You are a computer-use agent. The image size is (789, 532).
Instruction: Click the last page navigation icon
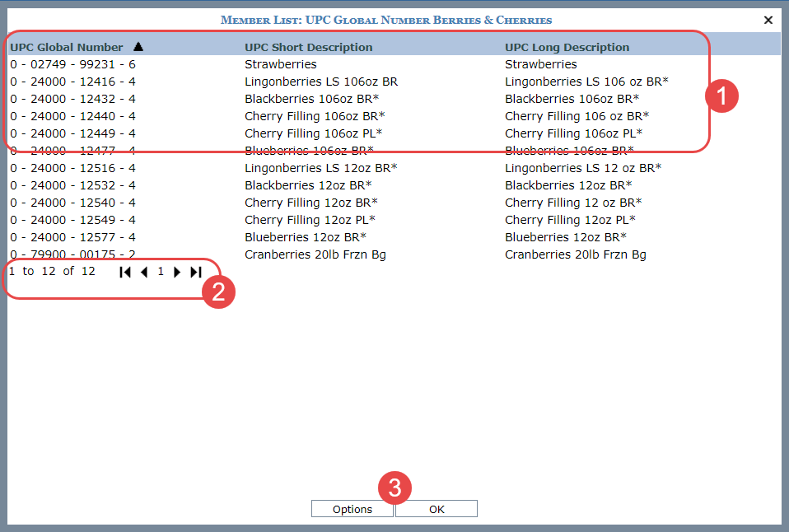[x=196, y=272]
